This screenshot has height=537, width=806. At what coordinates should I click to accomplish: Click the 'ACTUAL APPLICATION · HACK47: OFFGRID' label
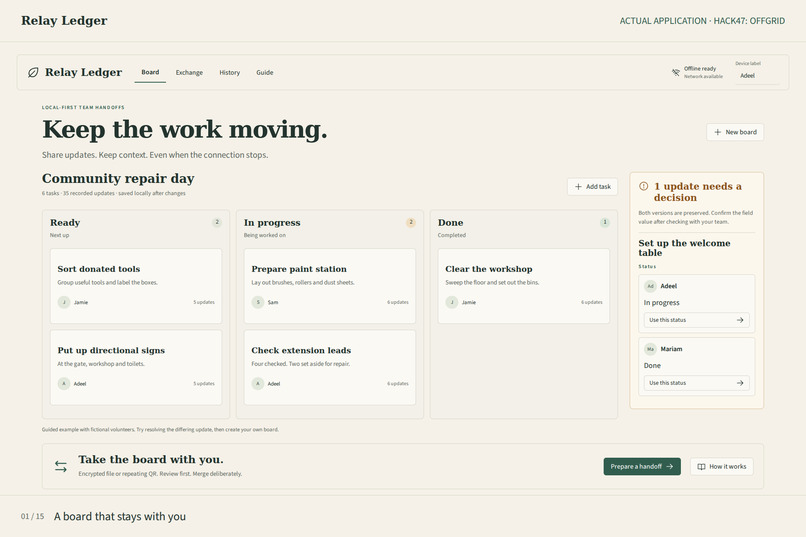tap(702, 21)
